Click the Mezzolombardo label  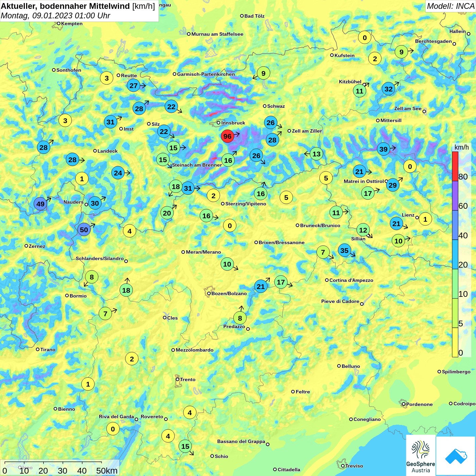[195, 350]
